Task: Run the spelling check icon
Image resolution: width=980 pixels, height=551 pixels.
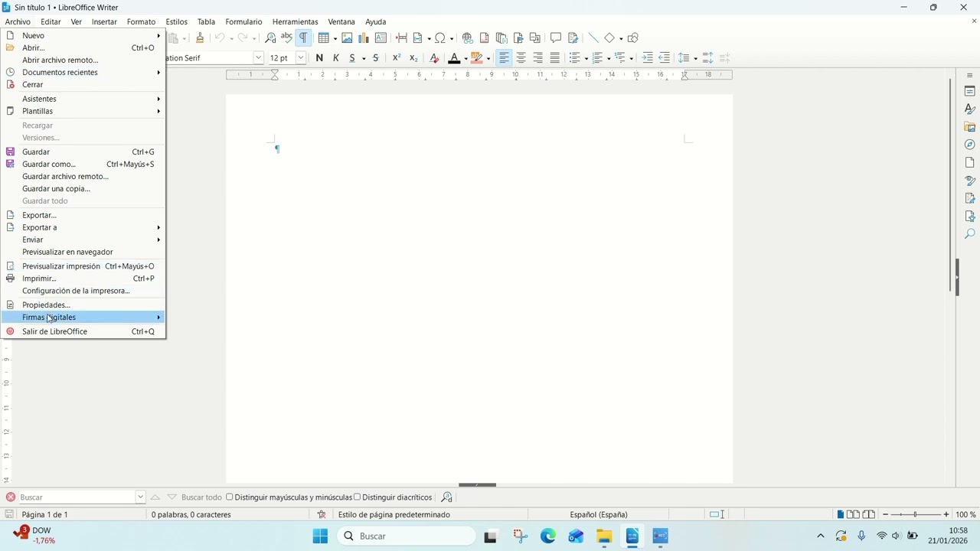Action: point(286,37)
